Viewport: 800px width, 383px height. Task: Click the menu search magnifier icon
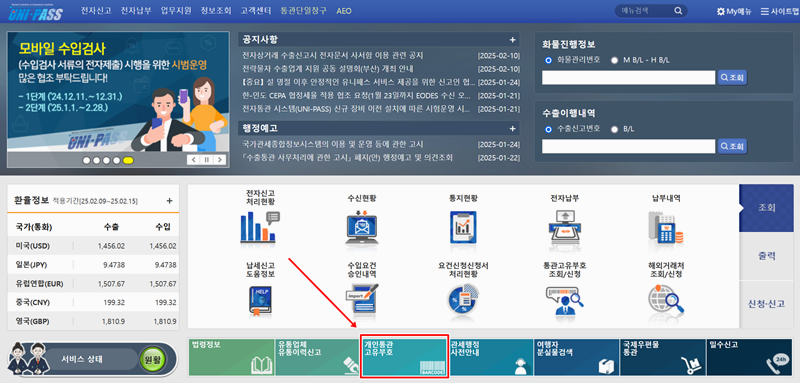[x=678, y=11]
